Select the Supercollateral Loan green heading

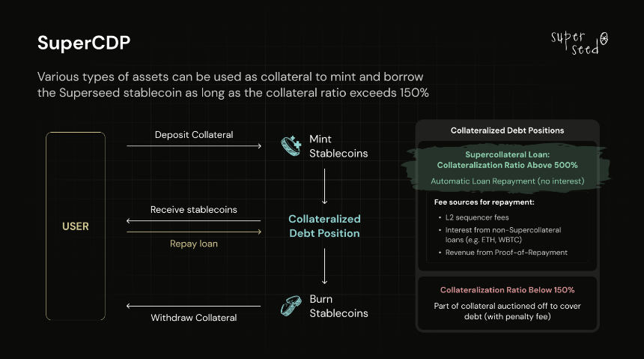pyautogui.click(x=507, y=160)
